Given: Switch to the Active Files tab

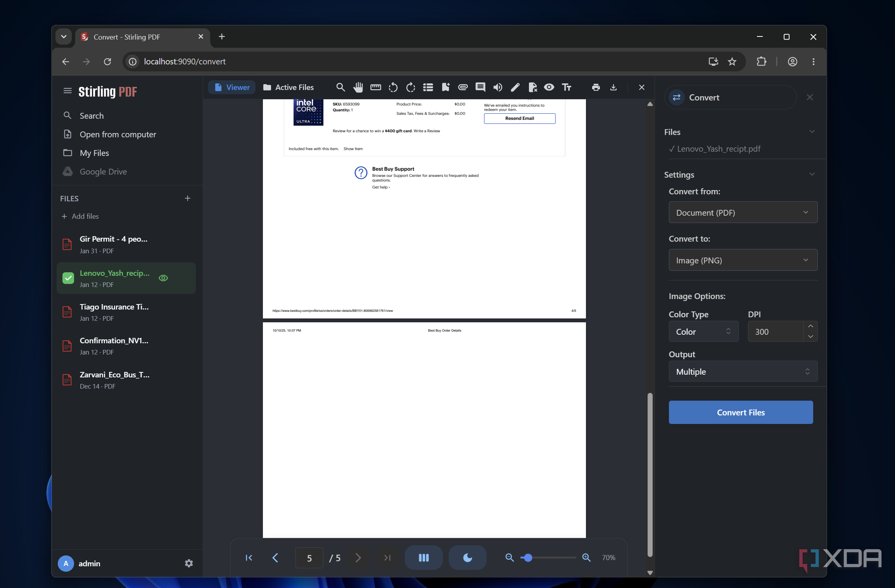Looking at the screenshot, I should coord(288,87).
